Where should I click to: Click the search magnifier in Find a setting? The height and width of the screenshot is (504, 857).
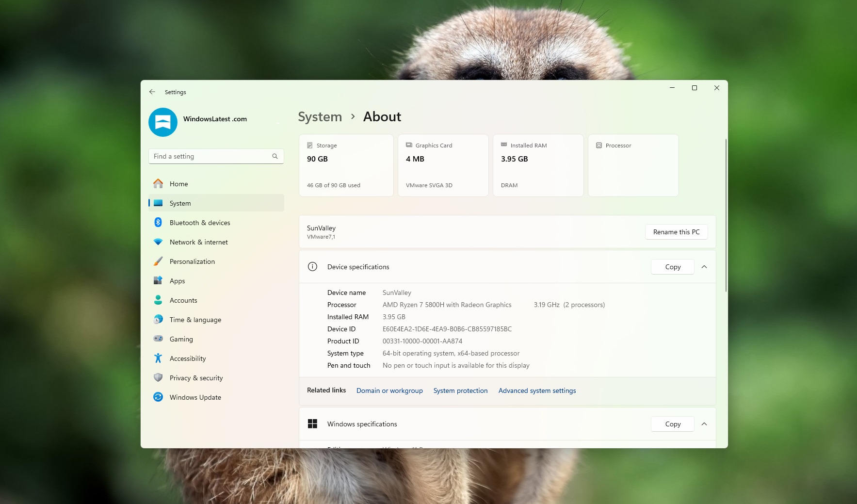[x=275, y=156]
